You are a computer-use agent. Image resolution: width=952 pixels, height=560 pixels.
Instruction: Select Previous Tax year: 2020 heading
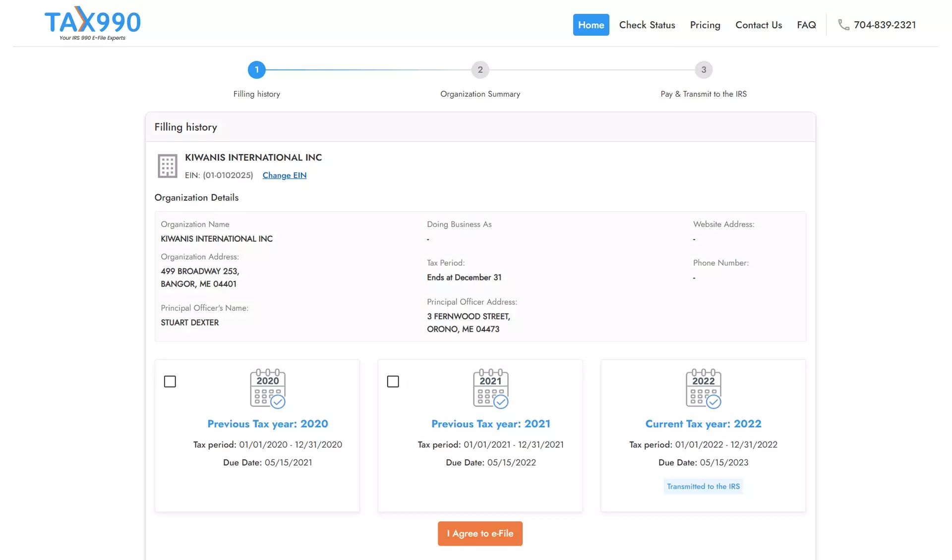(x=268, y=424)
